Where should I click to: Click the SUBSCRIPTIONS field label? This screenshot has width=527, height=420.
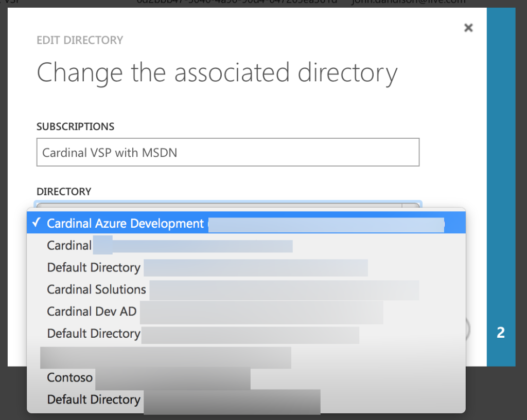click(x=75, y=126)
